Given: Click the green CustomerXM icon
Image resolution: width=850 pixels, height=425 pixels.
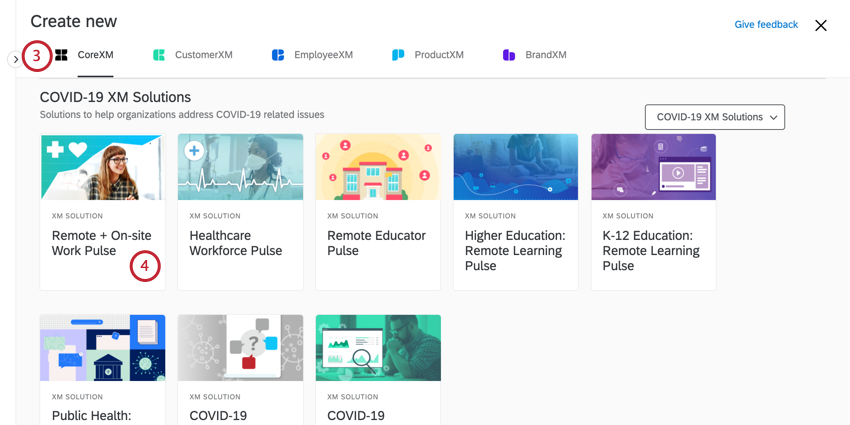Looking at the screenshot, I should tap(159, 55).
